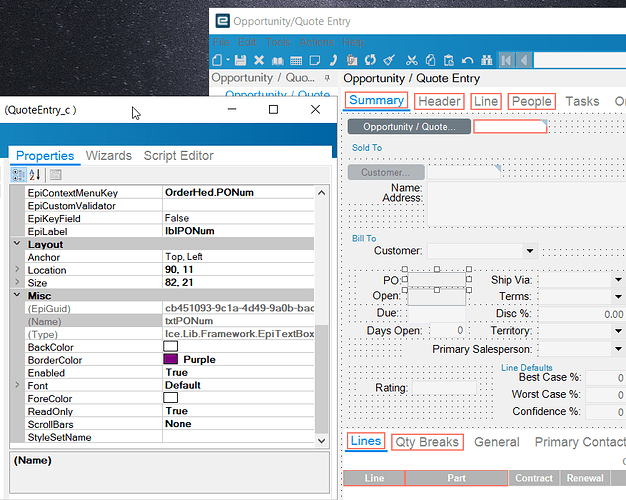Expand the Font property
This screenshot has width=626, height=500.
17,385
